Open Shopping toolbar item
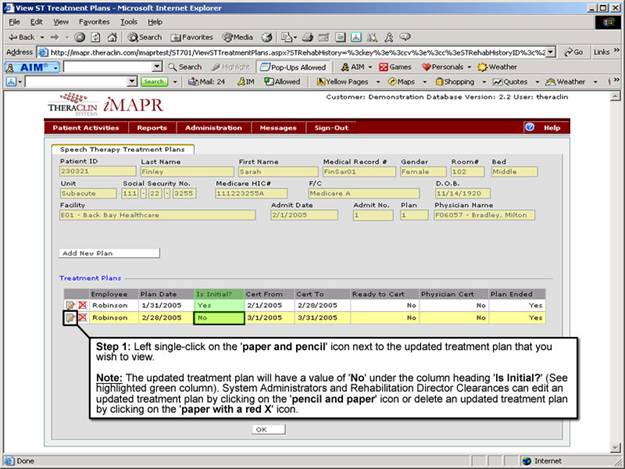This screenshot has width=625, height=469. click(x=455, y=82)
